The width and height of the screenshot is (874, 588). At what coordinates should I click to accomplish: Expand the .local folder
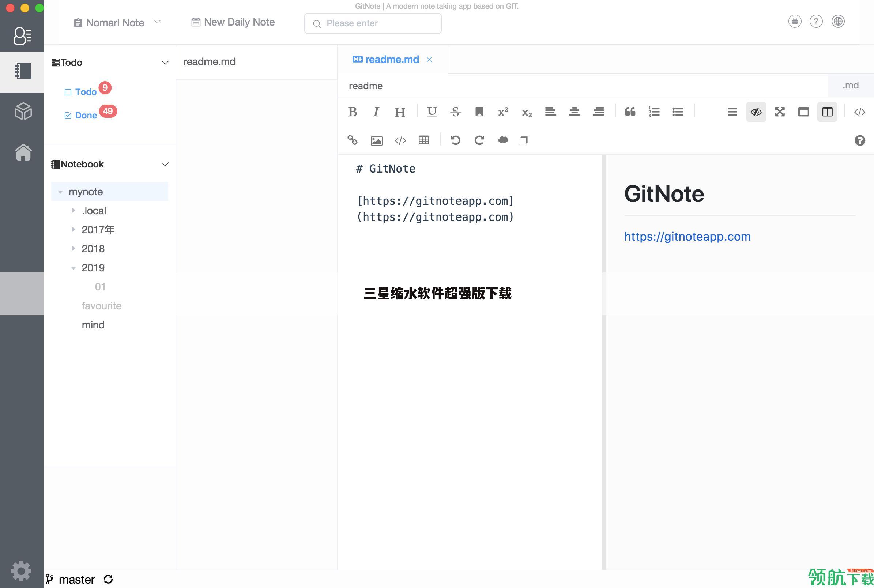coord(74,210)
